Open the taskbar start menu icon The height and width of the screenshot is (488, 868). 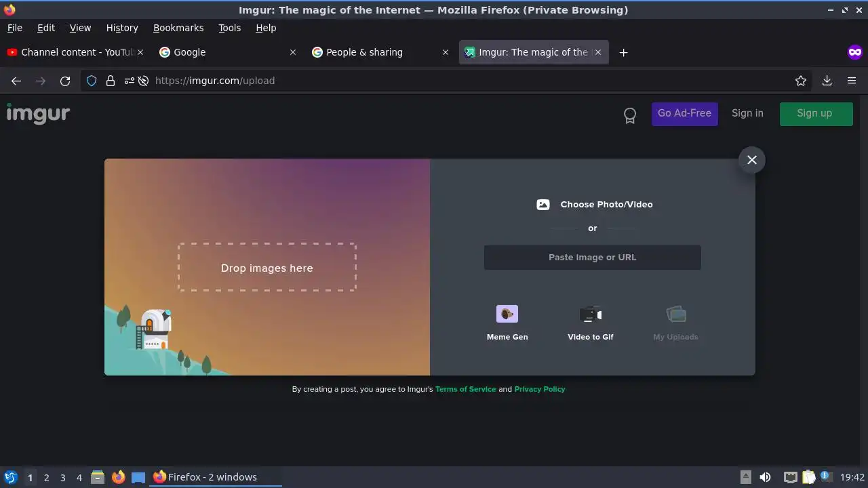11,477
